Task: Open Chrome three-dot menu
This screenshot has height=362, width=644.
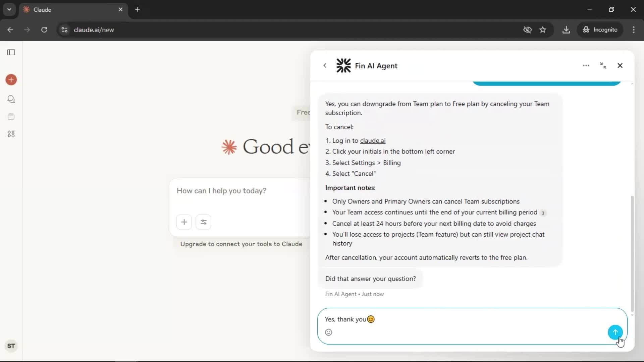Action: click(634, 30)
